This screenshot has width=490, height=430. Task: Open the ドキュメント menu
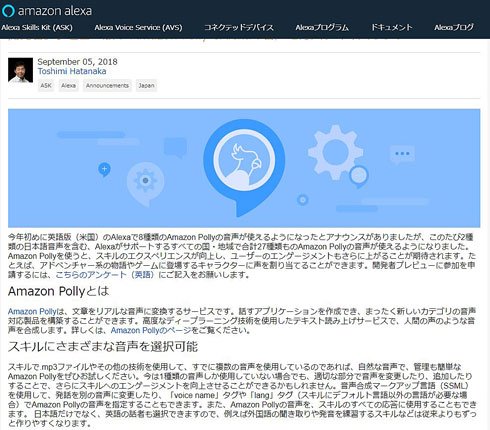pyautogui.click(x=392, y=27)
